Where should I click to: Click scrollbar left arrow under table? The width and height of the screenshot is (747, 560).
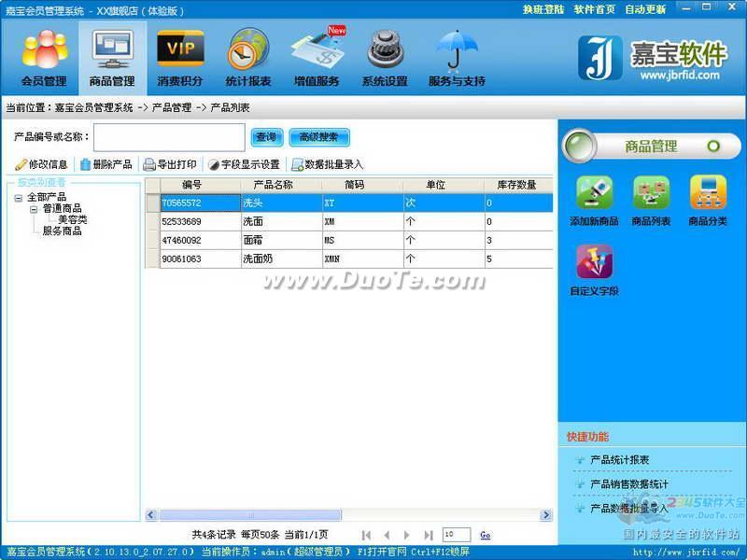[151, 515]
